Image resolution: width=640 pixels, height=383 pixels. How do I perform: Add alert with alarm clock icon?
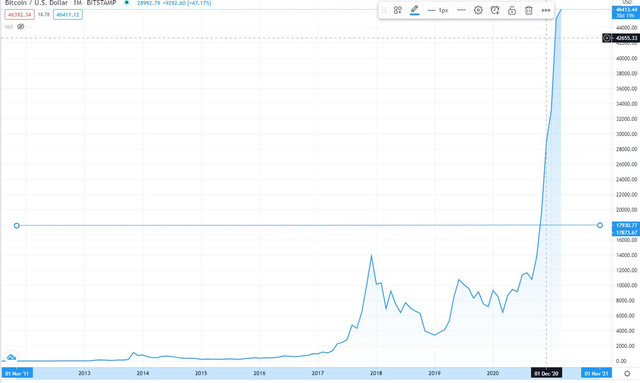pos(495,10)
